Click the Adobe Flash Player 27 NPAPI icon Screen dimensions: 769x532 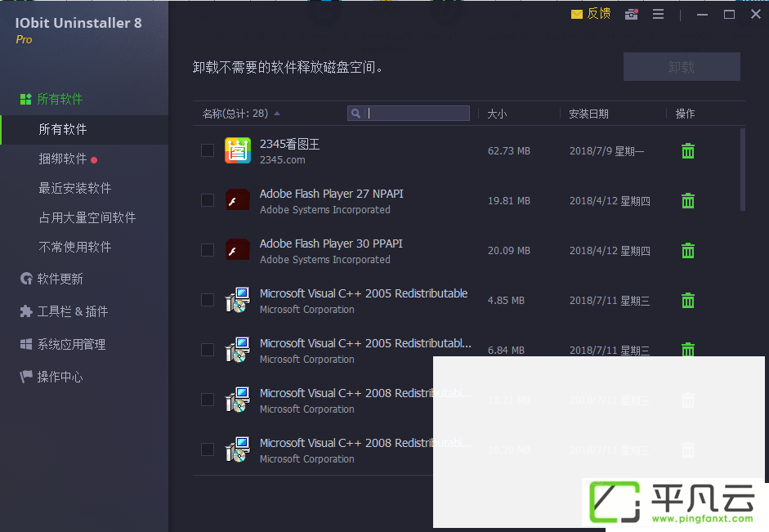(x=238, y=200)
